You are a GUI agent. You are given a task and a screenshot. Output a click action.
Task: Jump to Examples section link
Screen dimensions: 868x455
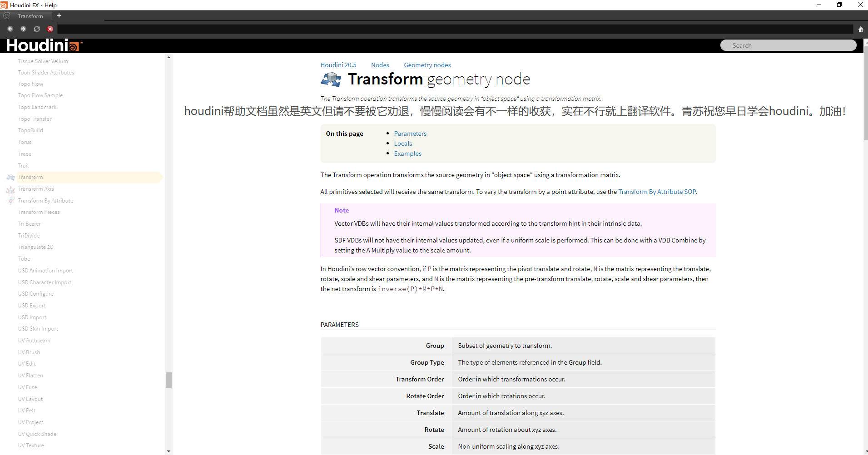408,153
